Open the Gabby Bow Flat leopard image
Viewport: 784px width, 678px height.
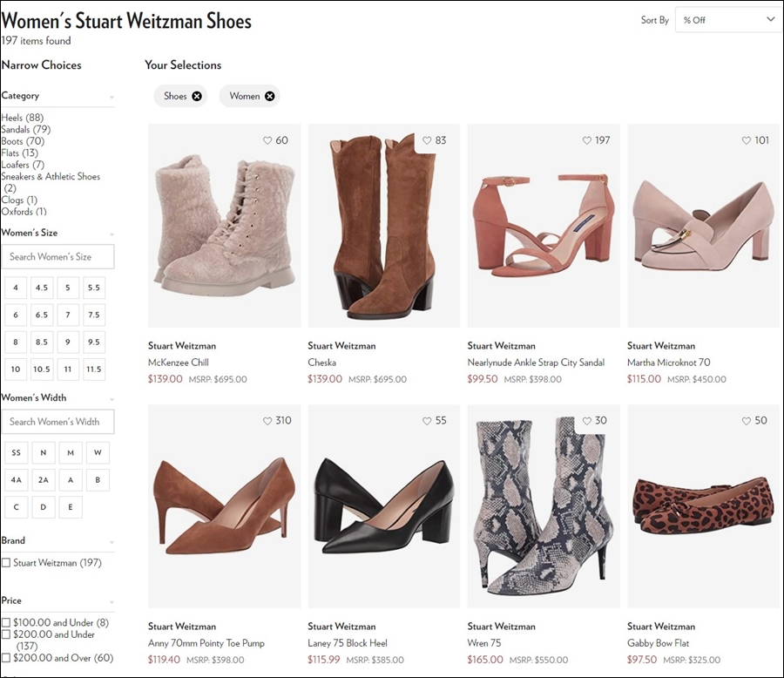pyautogui.click(x=703, y=506)
